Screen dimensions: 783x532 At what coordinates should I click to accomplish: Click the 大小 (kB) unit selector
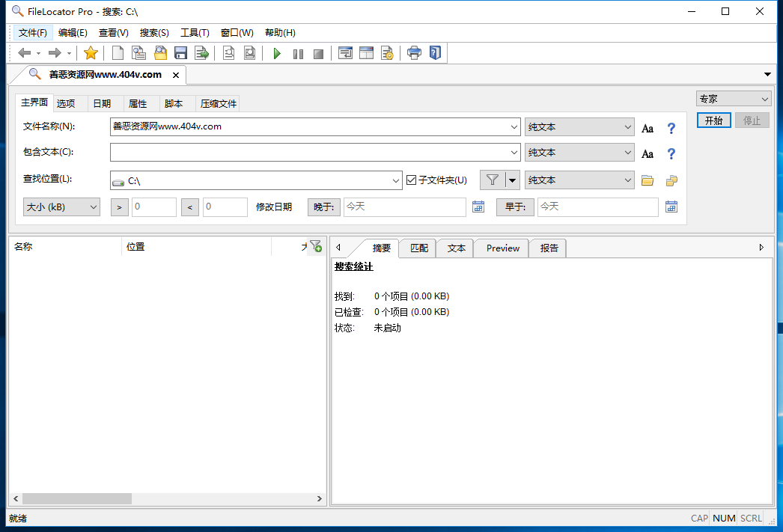point(61,207)
